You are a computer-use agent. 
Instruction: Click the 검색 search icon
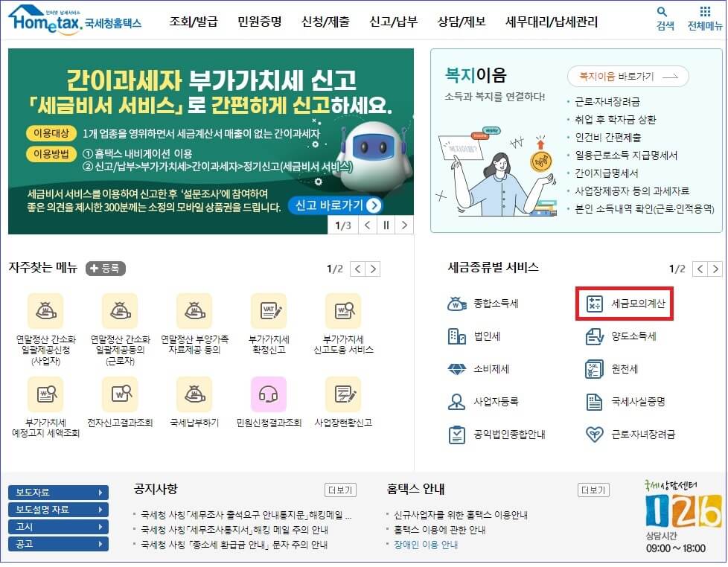[x=662, y=19]
